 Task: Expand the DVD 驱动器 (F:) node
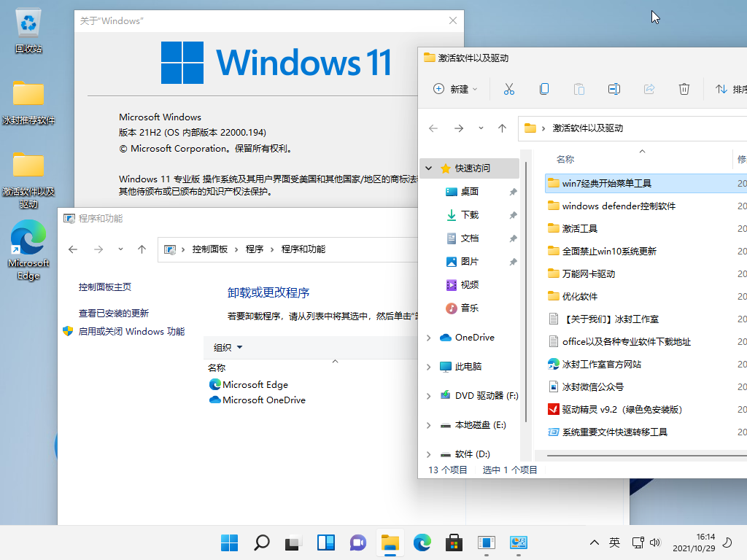(429, 396)
